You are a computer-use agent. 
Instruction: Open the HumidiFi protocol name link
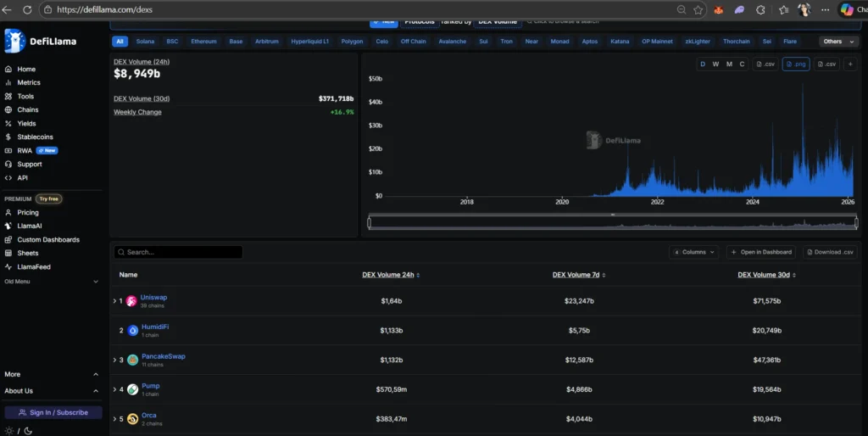tap(155, 327)
